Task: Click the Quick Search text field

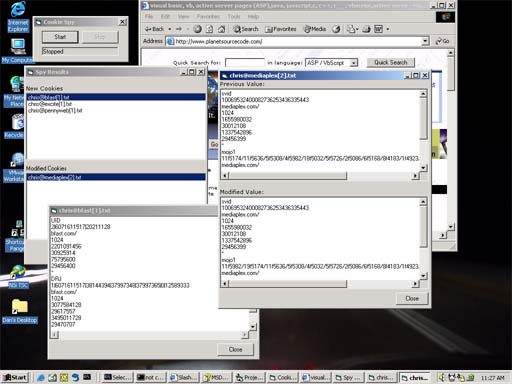Action: [x=245, y=63]
